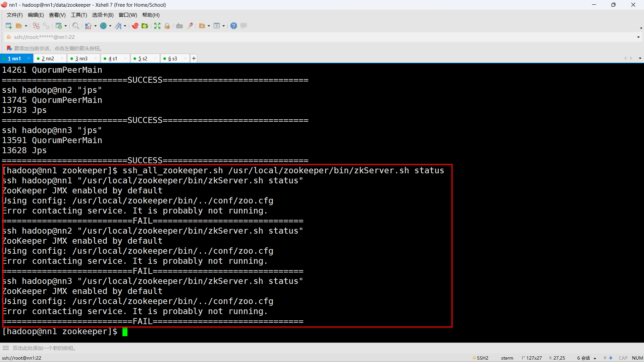Image resolution: width=644 pixels, height=362 pixels.
Task: Expand the layout panel dropdown arrow
Action: pyautogui.click(x=223, y=26)
